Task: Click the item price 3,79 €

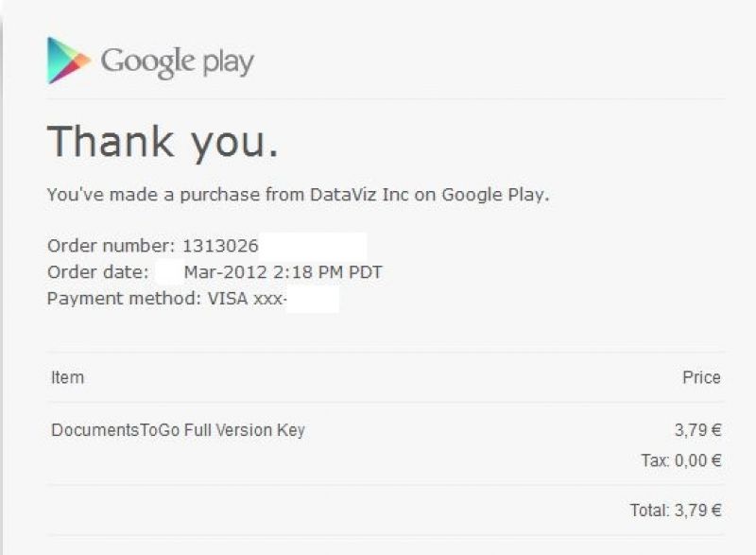Action: tap(697, 429)
